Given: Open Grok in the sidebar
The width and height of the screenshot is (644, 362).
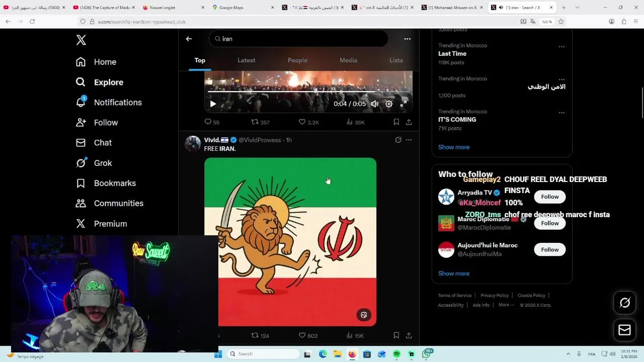Looking at the screenshot, I should point(94,163).
